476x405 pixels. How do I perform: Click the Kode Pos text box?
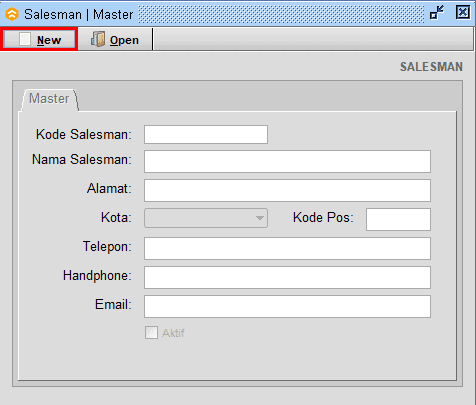398,219
